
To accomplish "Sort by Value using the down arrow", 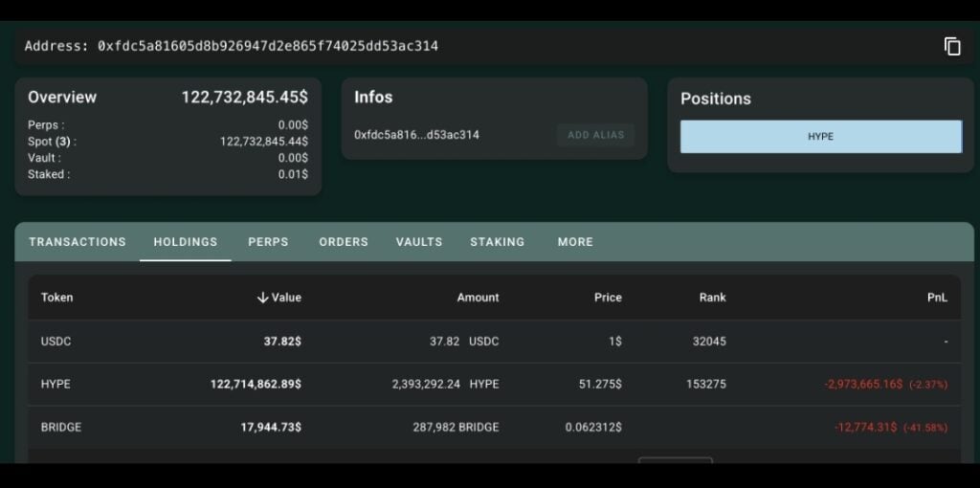I will [262, 298].
